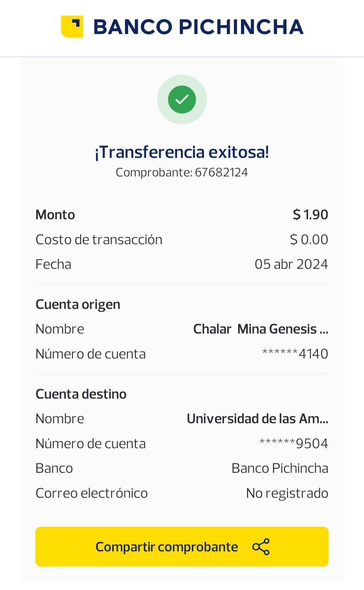364x590 pixels.
Task: Expand truncated name Chalar Mina Genesis
Action: point(261,329)
